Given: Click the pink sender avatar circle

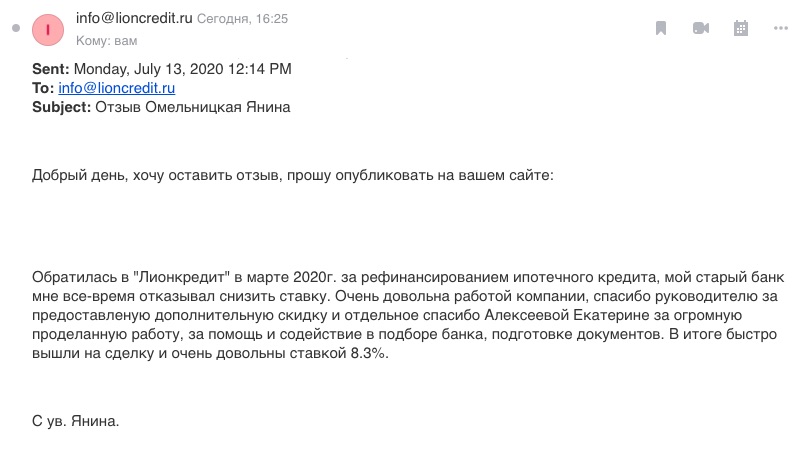Looking at the screenshot, I should (48, 30).
